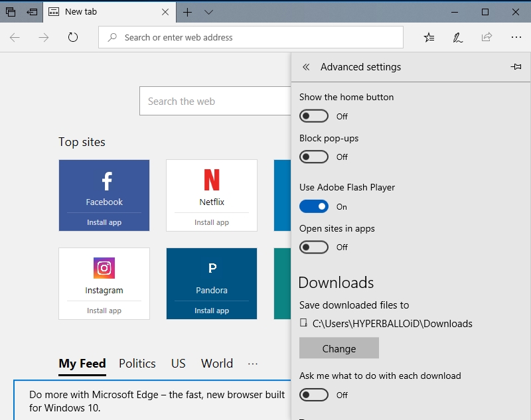Toggle Show the home button switch
Image resolution: width=531 pixels, height=420 pixels.
(x=314, y=116)
